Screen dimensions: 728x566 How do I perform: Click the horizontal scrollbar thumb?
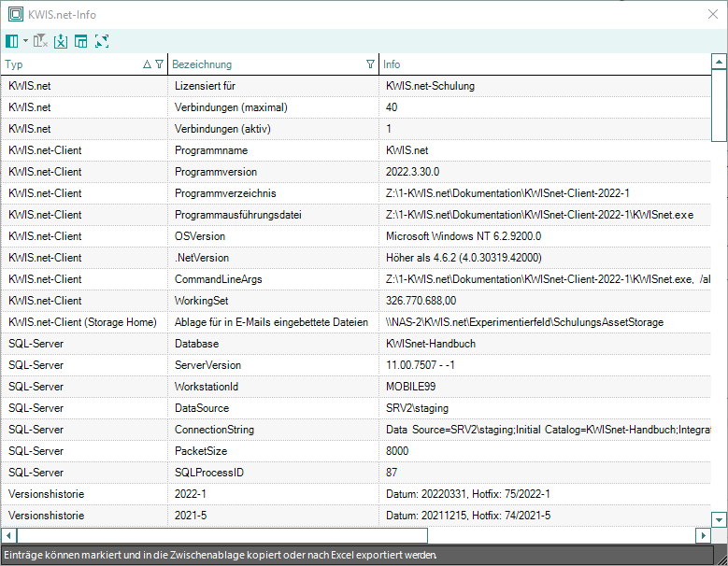coord(222,535)
